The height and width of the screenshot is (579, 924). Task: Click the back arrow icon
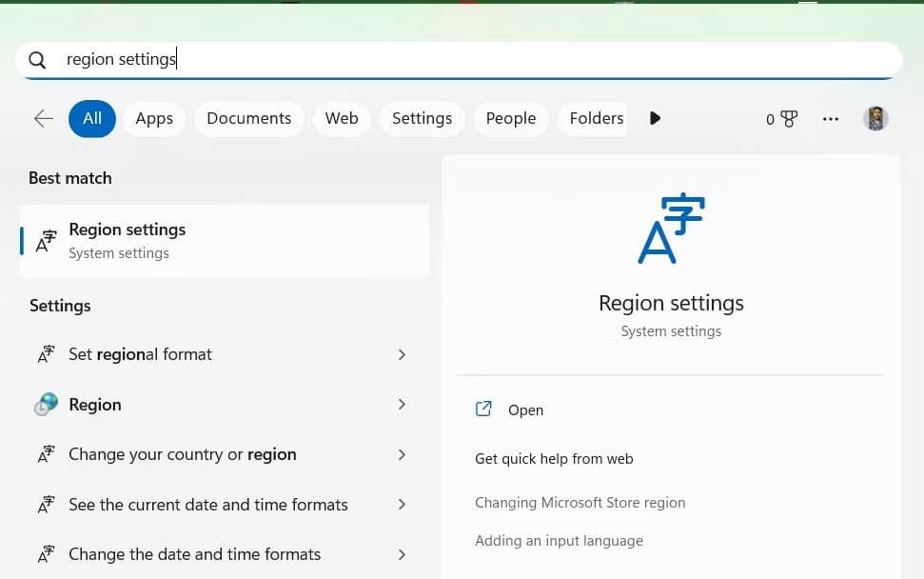43,118
